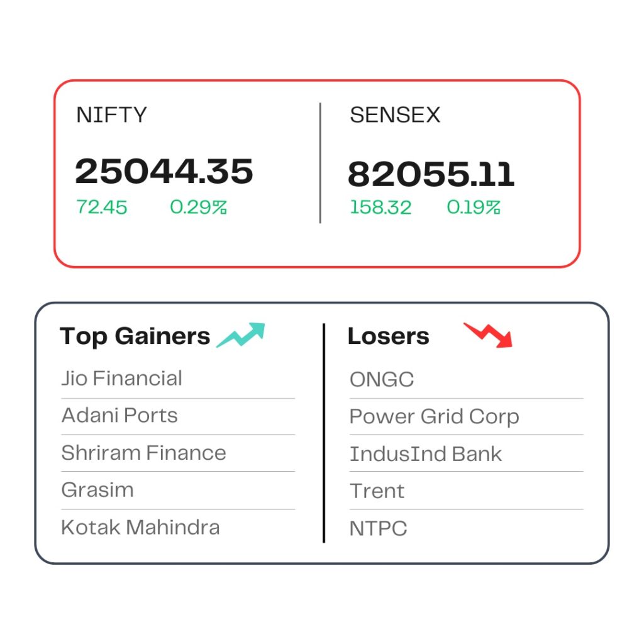Select Shriram Finance from gainers list
This screenshot has width=644, height=644.
tap(144, 453)
